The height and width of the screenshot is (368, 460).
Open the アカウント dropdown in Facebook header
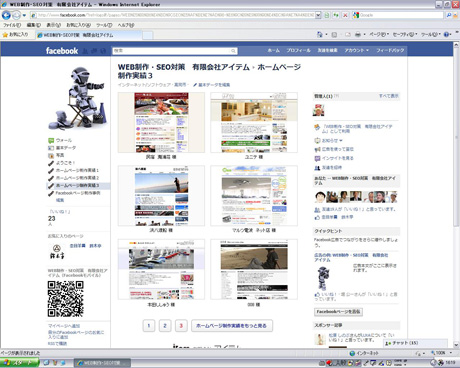click(357, 50)
